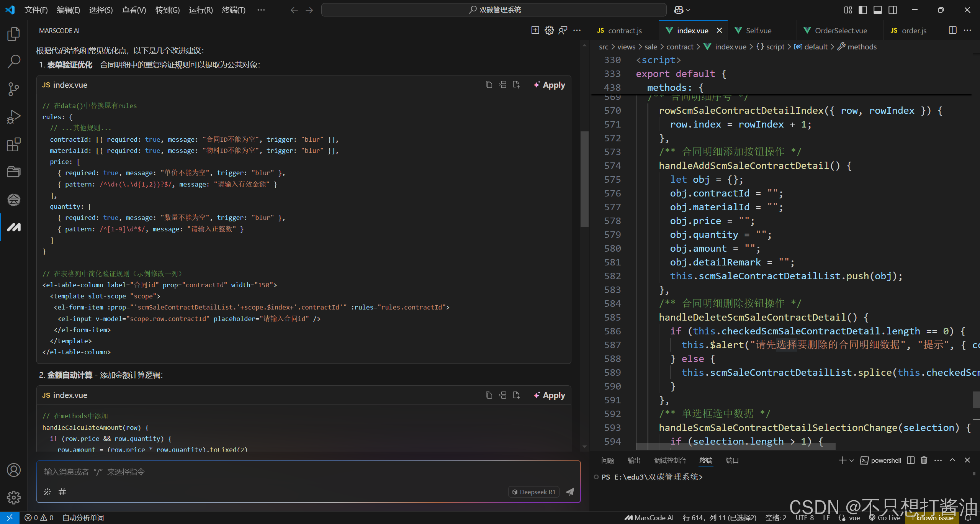Kill terminal with the trash icon
Image resolution: width=980 pixels, height=524 pixels.
point(924,460)
